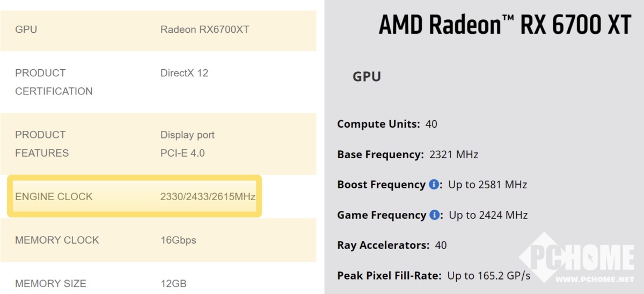The image size is (644, 294).
Task: Select the highlighted ENGINE CLOCK row label
Action: 54,197
